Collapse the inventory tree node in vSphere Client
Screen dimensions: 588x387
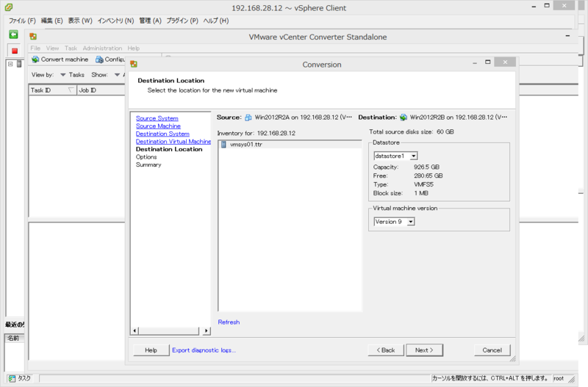[x=10, y=64]
